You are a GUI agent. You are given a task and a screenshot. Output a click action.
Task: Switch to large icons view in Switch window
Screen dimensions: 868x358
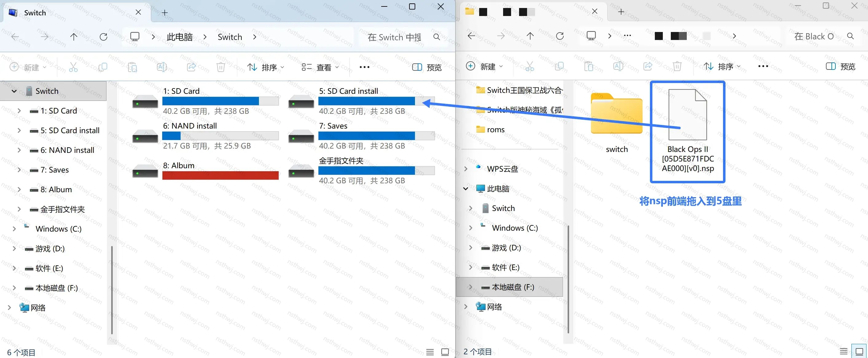coord(445,352)
